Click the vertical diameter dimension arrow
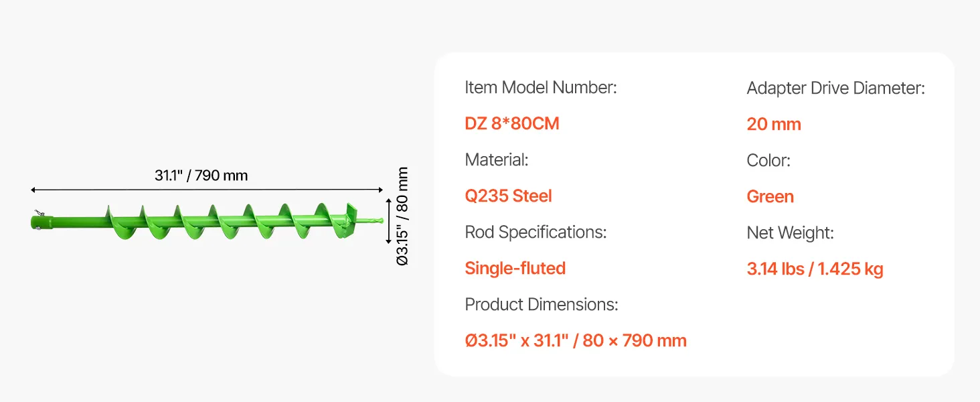 coord(388,220)
